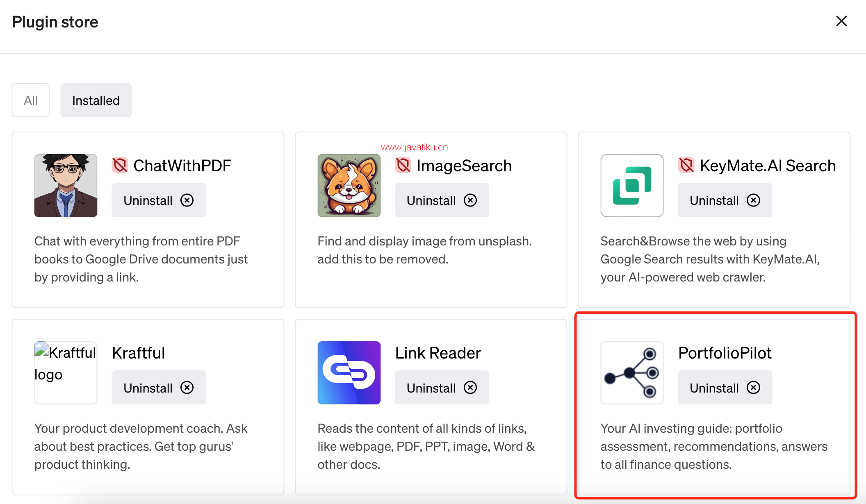Click the Link Reader chain logo
Screen dimensions: 866x504
349,373
